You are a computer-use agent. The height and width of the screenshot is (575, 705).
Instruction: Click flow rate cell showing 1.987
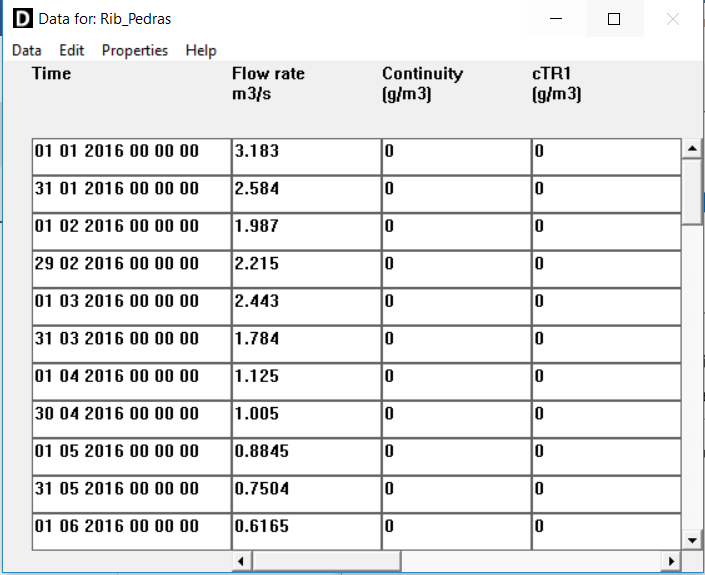[306, 227]
